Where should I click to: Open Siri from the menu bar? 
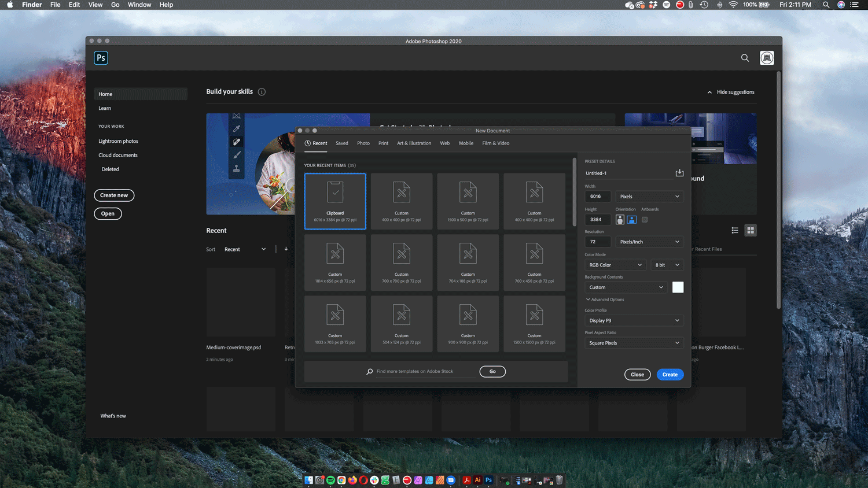841,5
